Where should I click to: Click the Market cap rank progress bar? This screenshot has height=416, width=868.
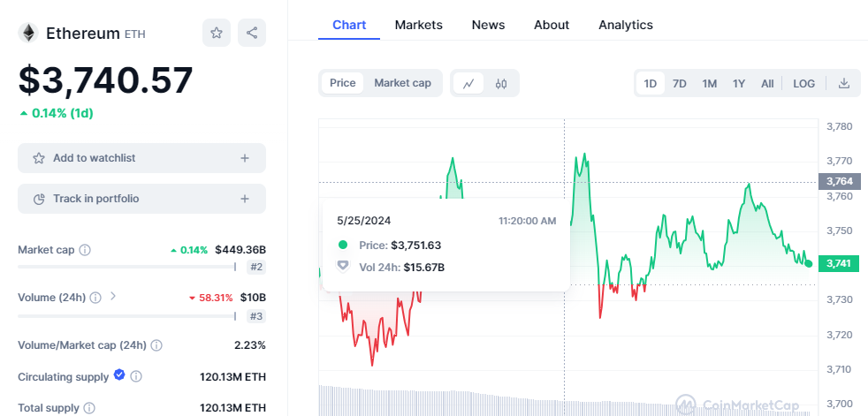126,268
